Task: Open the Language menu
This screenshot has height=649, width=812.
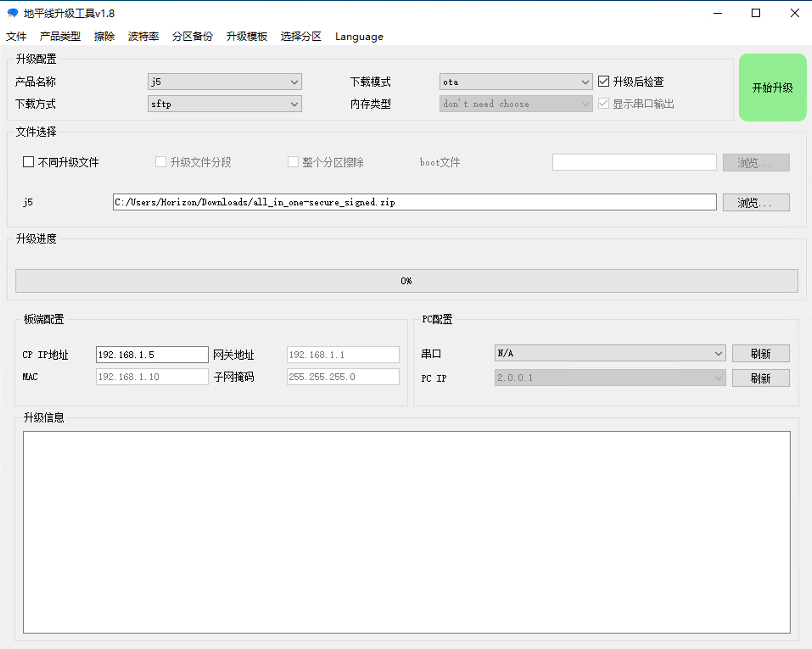Action: [x=359, y=36]
